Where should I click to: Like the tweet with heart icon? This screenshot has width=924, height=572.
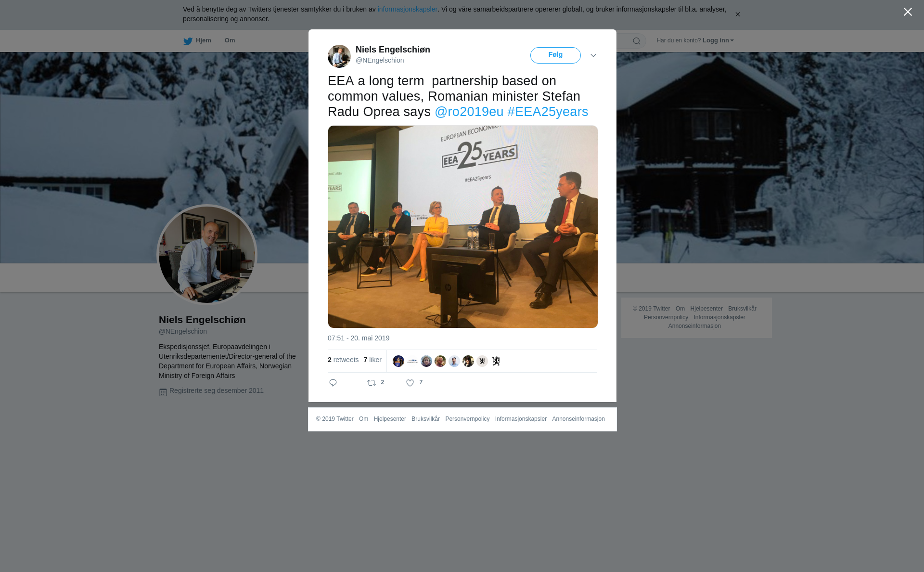click(x=410, y=383)
